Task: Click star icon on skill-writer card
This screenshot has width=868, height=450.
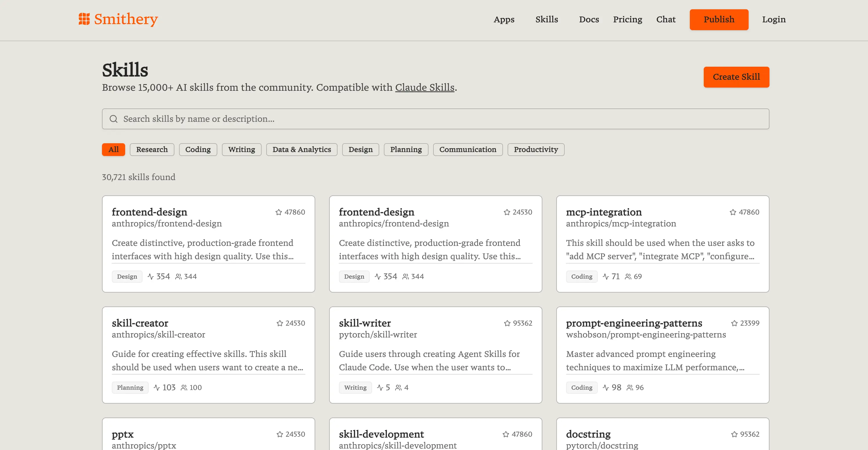Action: pyautogui.click(x=507, y=323)
